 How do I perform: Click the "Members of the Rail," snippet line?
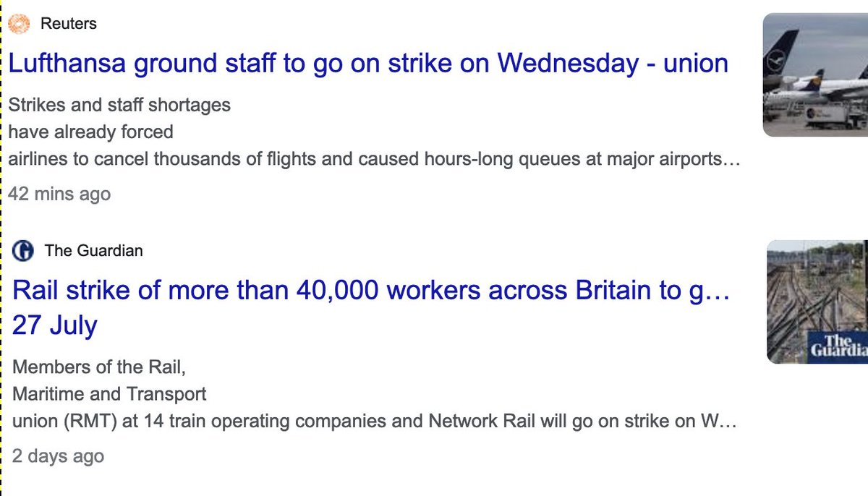[99, 367]
